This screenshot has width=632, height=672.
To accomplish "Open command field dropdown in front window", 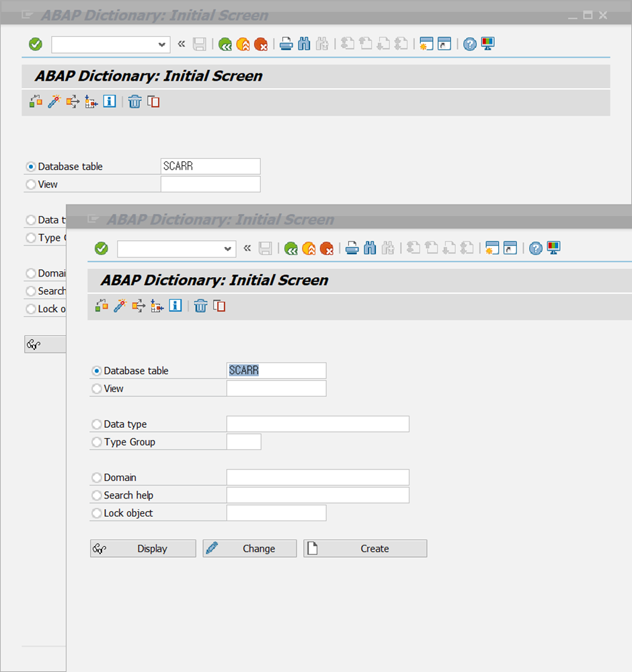I will pos(227,249).
